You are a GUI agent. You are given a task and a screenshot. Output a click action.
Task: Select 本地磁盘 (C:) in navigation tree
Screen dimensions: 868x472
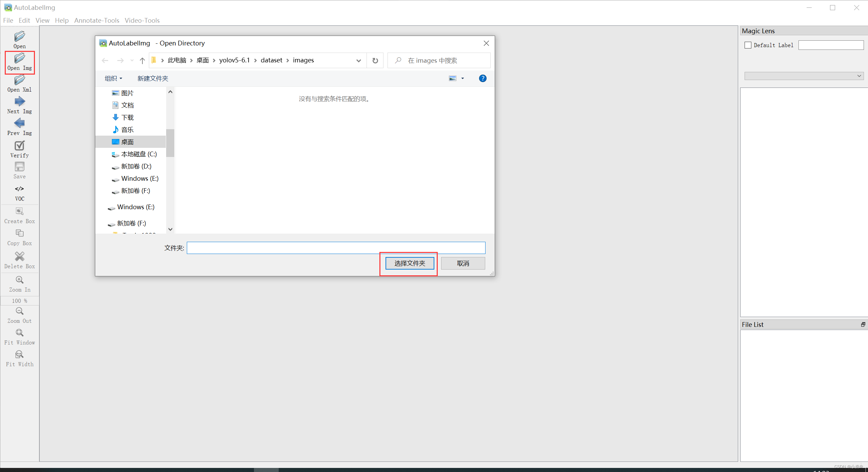139,154
